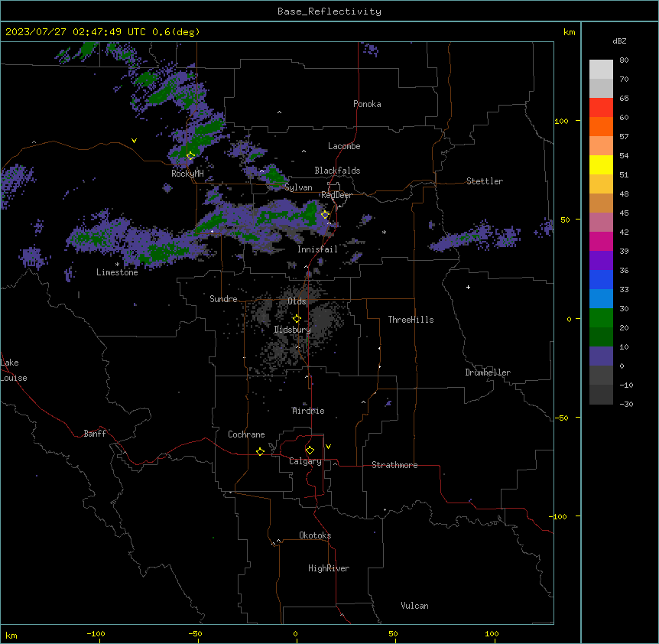Click the Lake Louise label

tap(14, 370)
